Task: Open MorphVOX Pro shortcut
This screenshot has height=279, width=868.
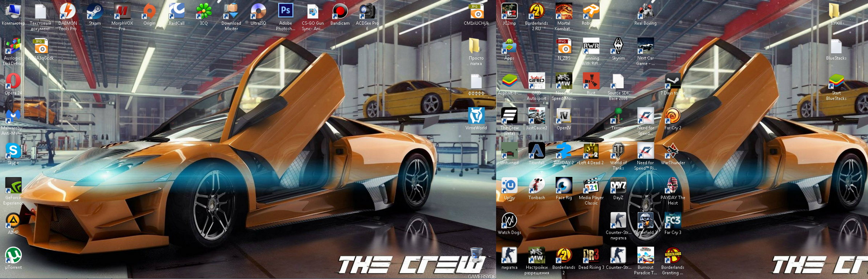Action: (x=122, y=12)
